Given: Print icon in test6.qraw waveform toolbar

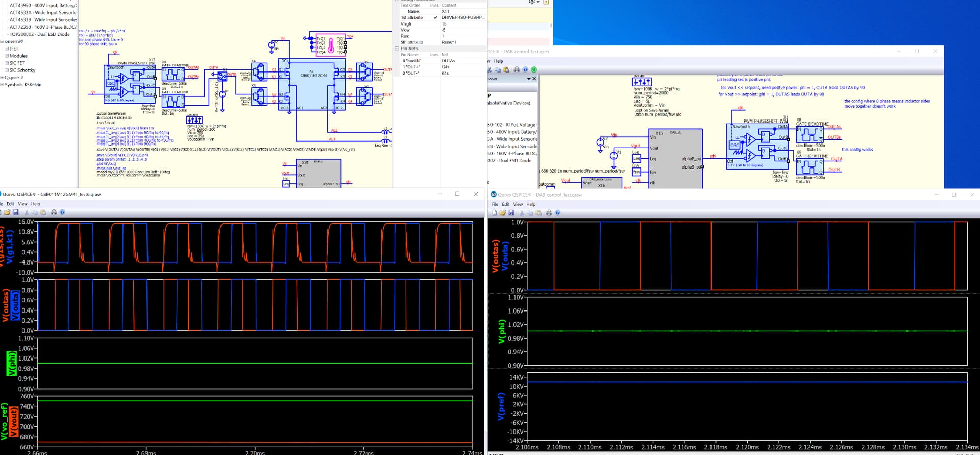Looking at the screenshot, I should 54,212.
